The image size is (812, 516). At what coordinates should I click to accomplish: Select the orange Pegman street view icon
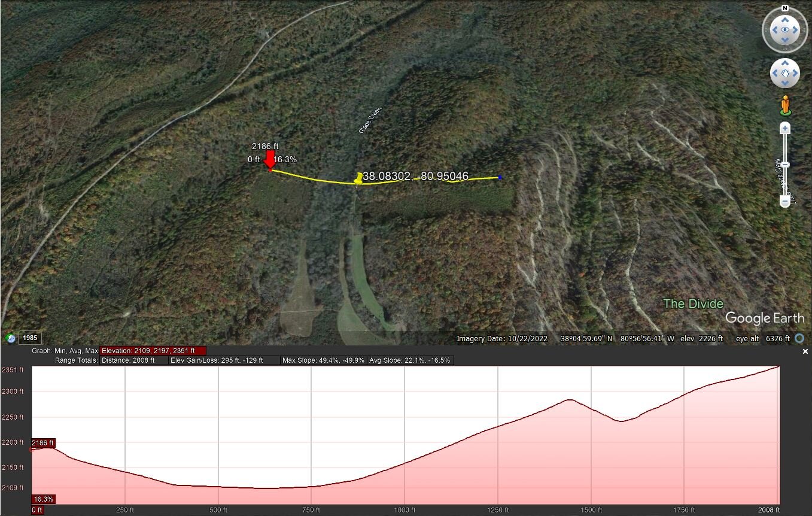tap(785, 105)
